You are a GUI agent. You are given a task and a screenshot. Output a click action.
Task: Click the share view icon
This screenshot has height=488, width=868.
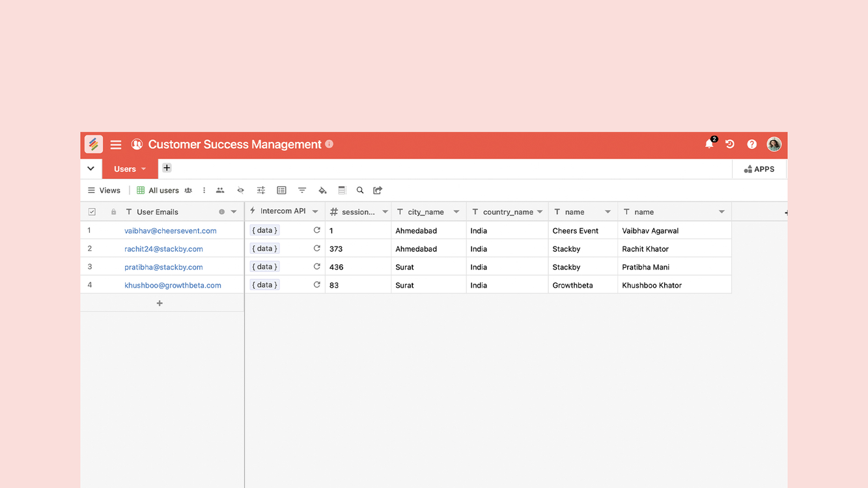[x=378, y=191]
